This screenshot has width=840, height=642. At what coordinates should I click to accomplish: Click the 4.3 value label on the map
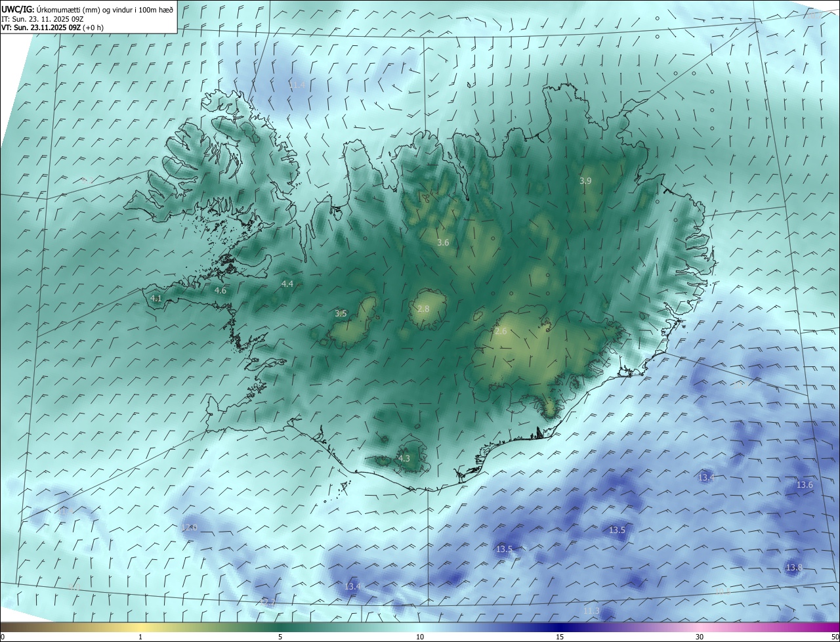point(404,458)
